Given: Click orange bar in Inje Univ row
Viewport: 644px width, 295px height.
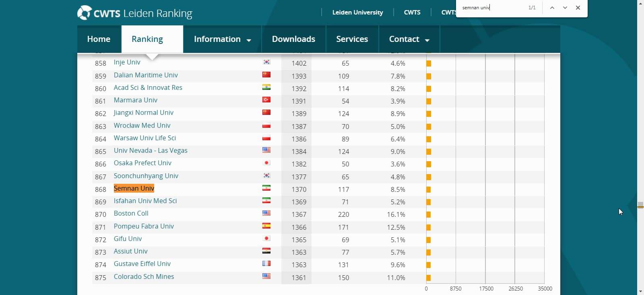Looking at the screenshot, I should [429, 63].
